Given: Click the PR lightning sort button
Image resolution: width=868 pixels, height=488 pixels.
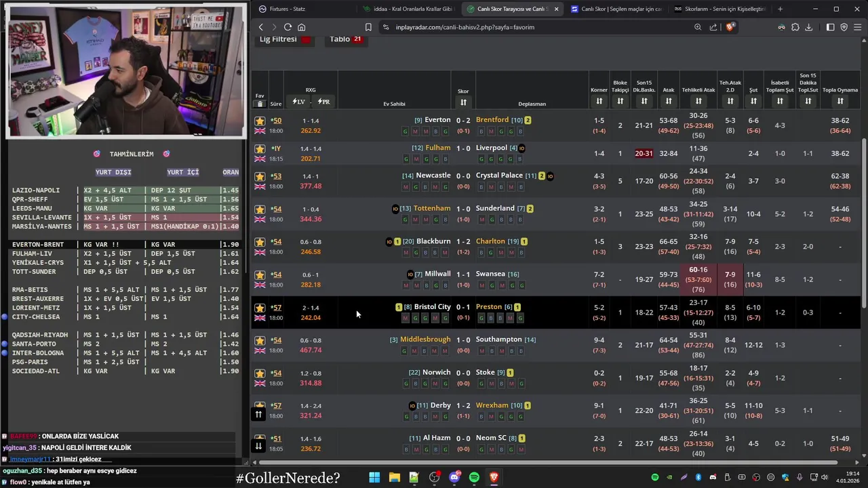Looking at the screenshot, I should click(x=323, y=102).
